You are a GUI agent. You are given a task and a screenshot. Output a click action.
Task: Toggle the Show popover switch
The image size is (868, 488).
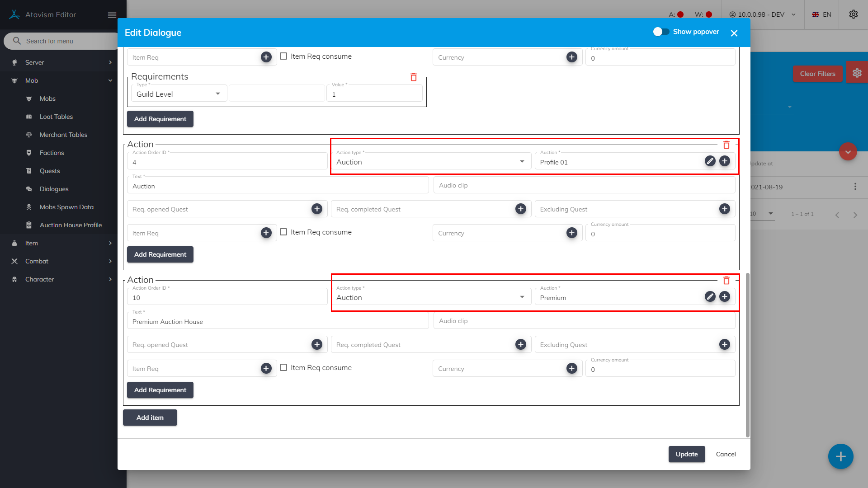click(x=661, y=32)
